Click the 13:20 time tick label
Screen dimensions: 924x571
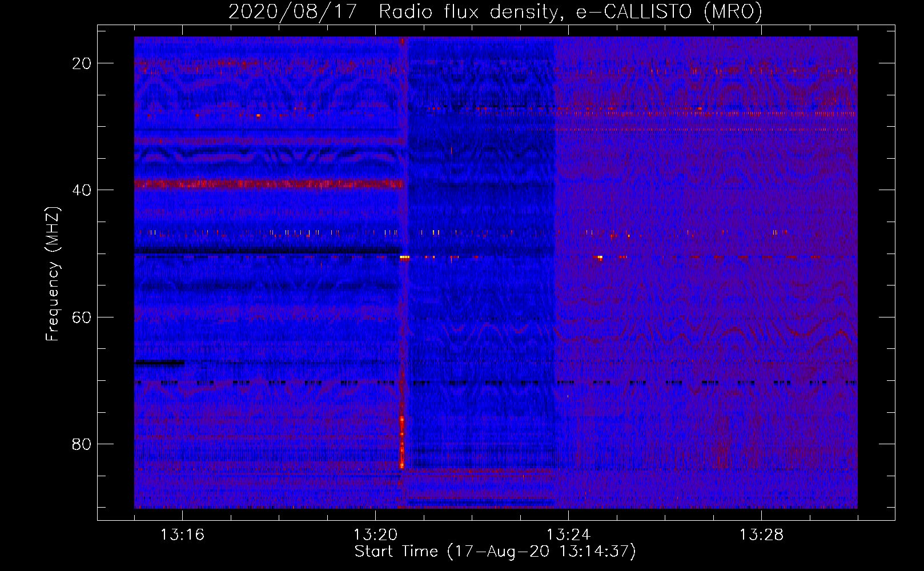click(375, 535)
